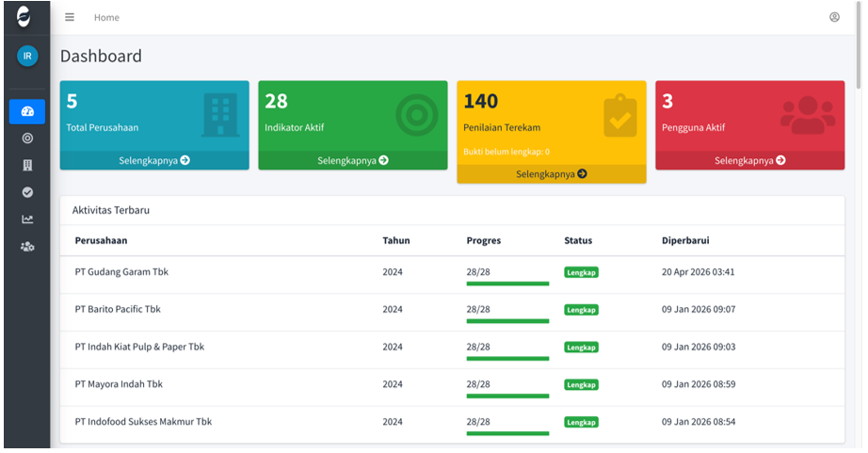This screenshot has height=453, width=868.
Task: Open the users settings sidebar icon
Action: pos(27,247)
